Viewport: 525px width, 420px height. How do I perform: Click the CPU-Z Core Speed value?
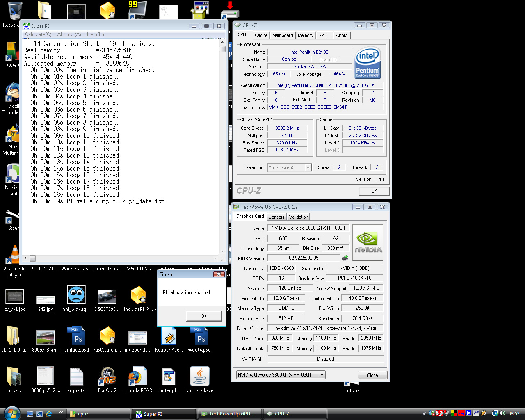[287, 128]
